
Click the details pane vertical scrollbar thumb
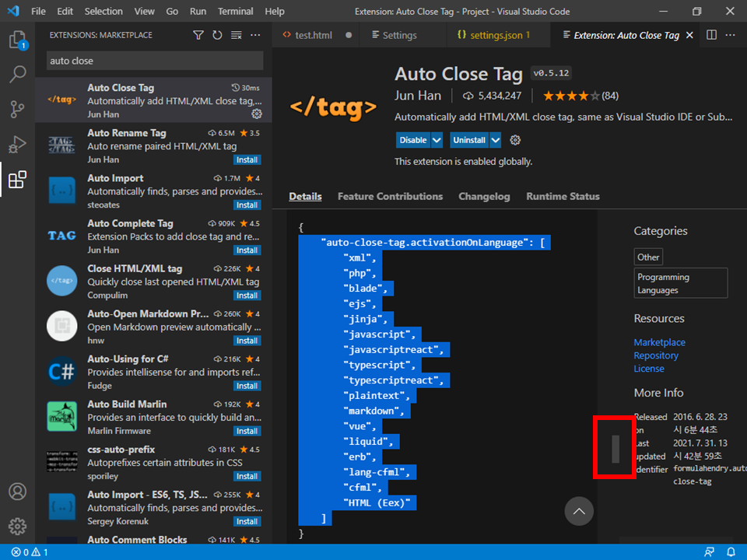615,449
